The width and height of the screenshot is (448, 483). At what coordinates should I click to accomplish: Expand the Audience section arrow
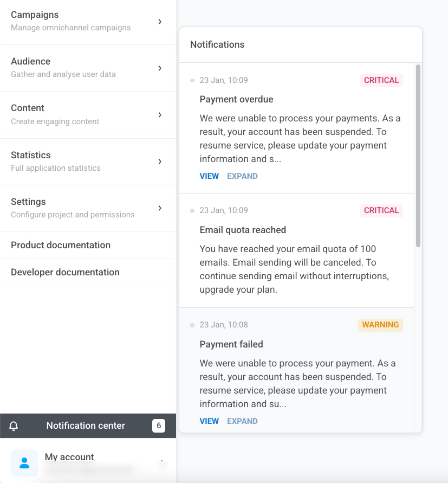(x=160, y=68)
